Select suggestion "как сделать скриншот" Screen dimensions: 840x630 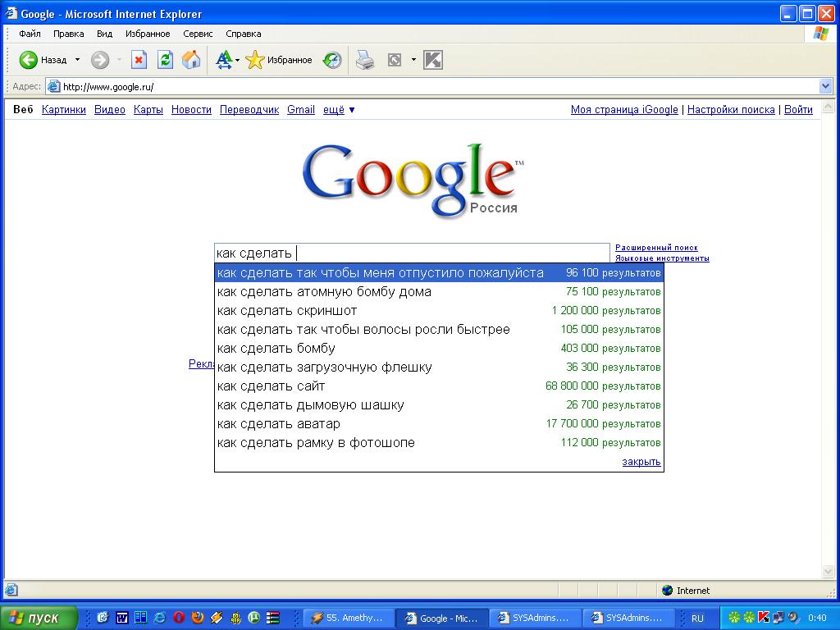click(439, 311)
